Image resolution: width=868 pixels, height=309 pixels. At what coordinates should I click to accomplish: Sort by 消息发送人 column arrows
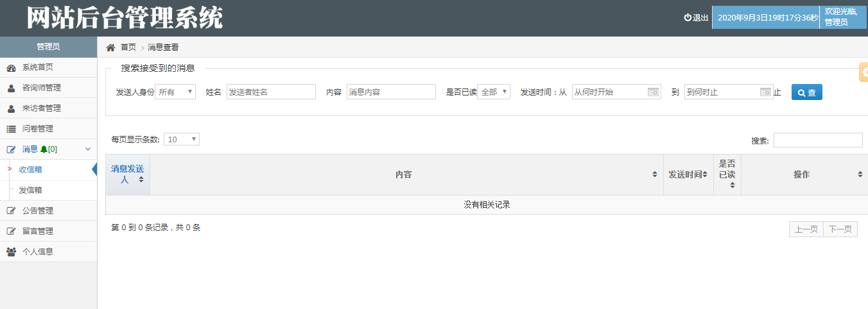pos(141,180)
